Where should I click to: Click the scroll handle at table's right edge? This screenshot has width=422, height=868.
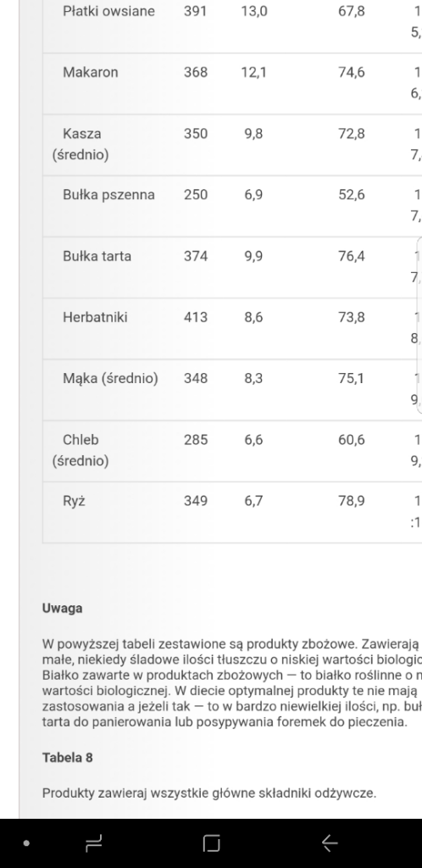(x=419, y=325)
